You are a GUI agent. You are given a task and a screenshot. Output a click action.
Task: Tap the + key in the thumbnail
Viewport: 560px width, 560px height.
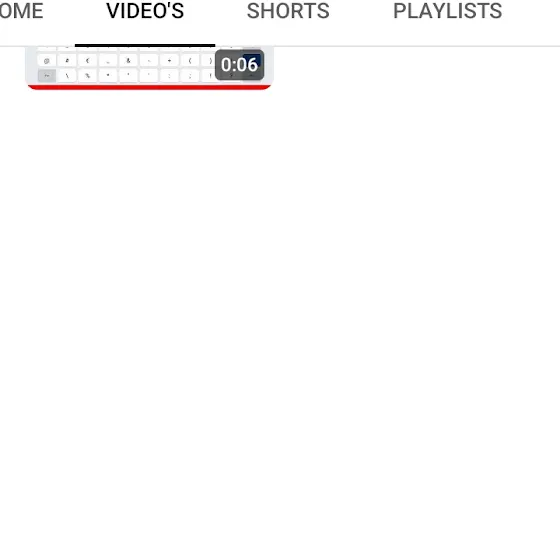point(169,61)
